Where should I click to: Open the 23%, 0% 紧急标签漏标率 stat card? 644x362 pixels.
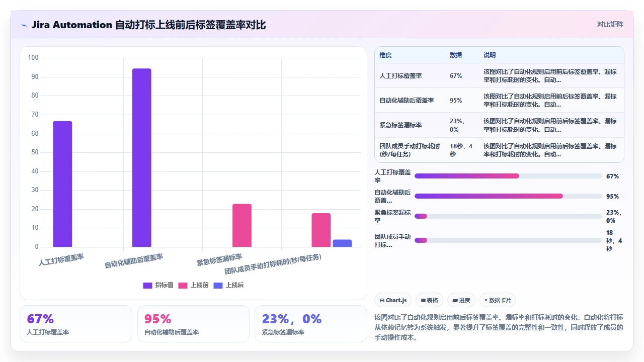311,324
